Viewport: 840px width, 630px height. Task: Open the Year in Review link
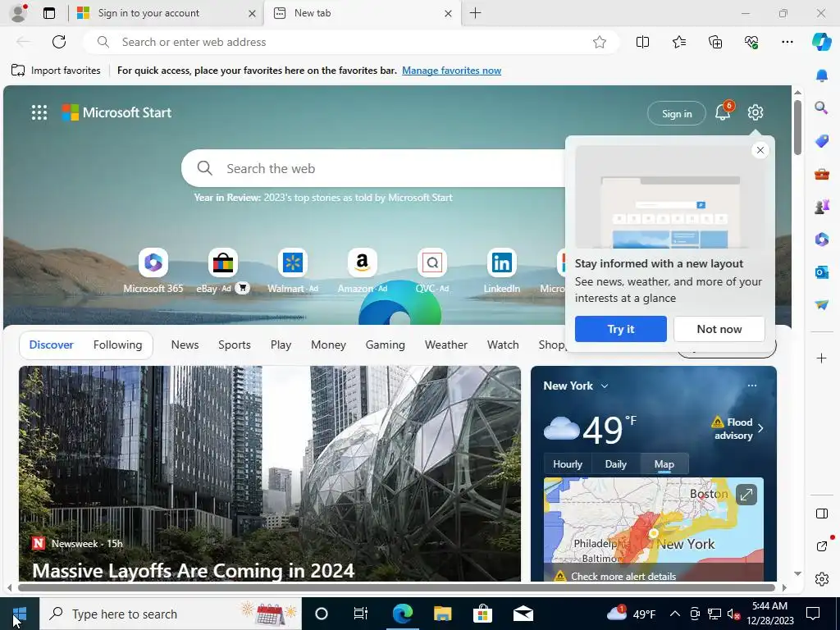[323, 198]
